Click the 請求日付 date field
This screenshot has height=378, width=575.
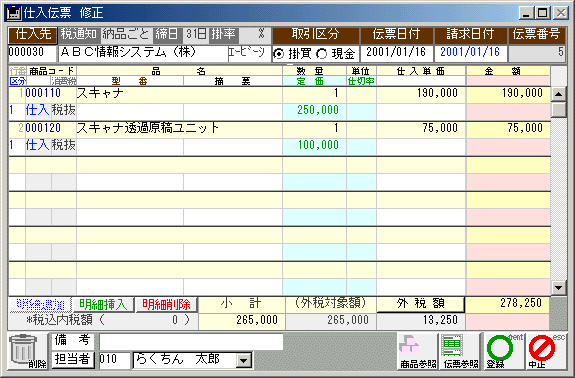pyautogui.click(x=470, y=53)
